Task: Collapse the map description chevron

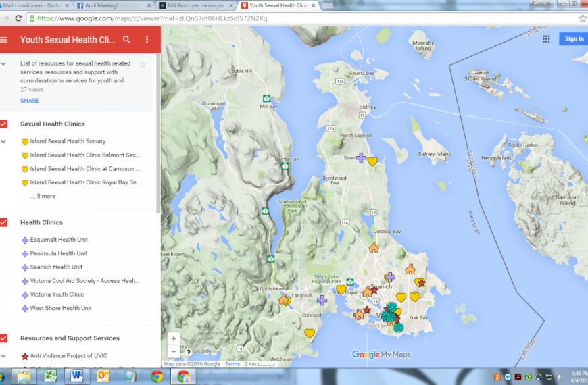Action: [x=3, y=64]
